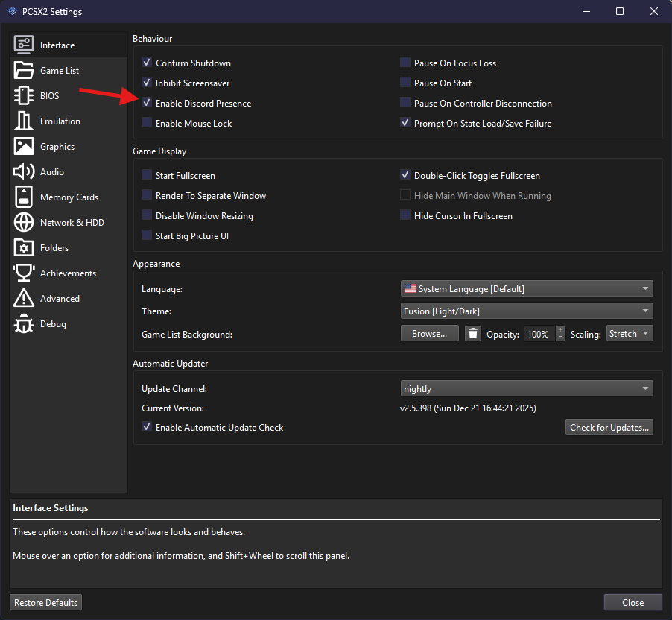This screenshot has height=620, width=672.
Task: Enable Disable Window Resizing checkbox
Action: pos(147,215)
